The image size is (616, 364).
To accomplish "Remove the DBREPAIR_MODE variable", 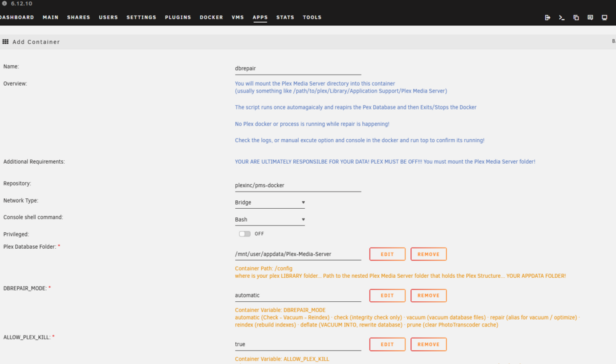I will pyautogui.click(x=429, y=295).
